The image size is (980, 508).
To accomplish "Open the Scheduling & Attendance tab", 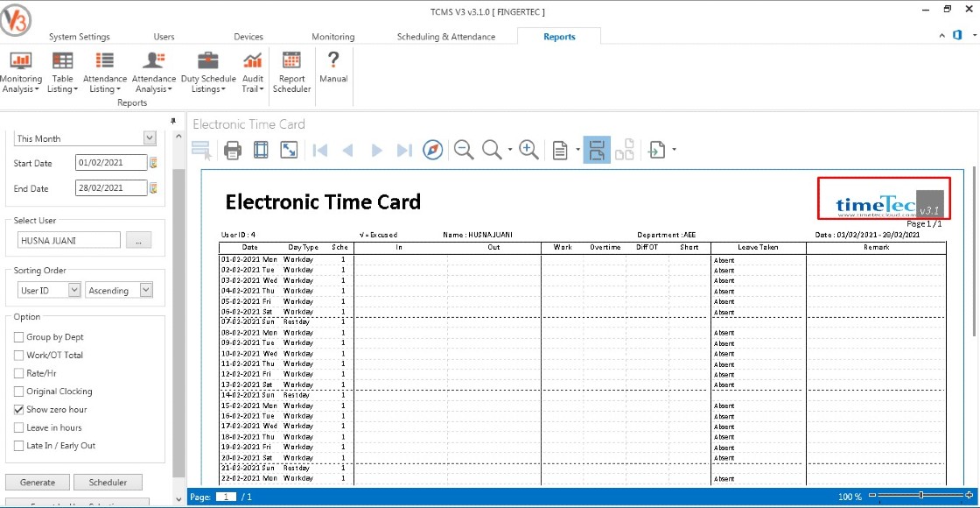I will (446, 37).
